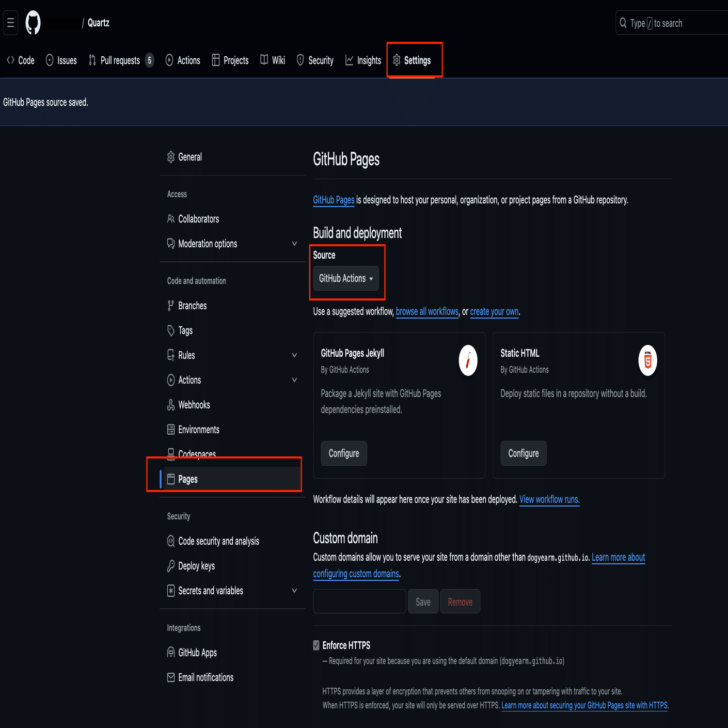Viewport: 728px width, 728px height.
Task: Click the Branches sidebar icon
Action: click(171, 306)
